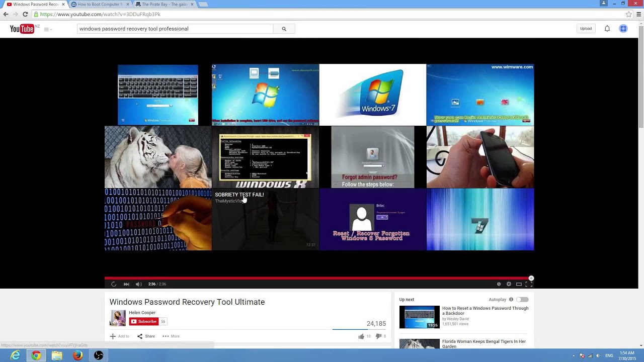This screenshot has height=362, width=644.
Task: Focus the YouTube search box
Action: point(175,29)
